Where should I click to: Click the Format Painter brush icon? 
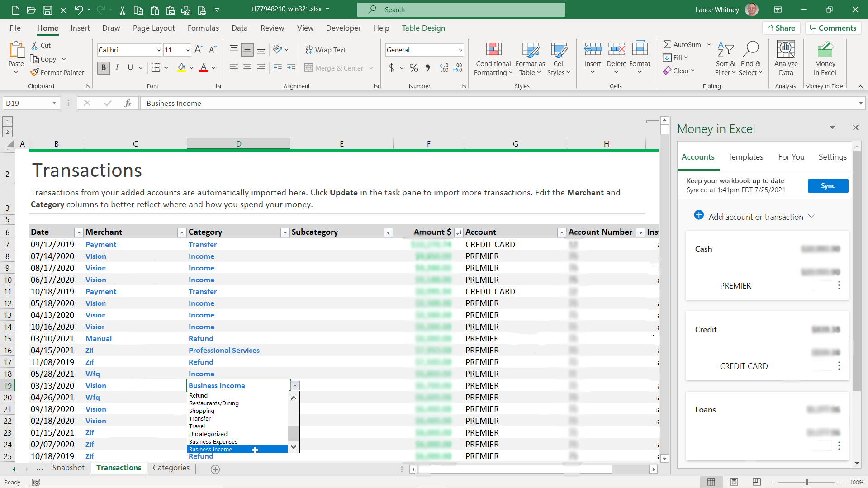pos(34,72)
